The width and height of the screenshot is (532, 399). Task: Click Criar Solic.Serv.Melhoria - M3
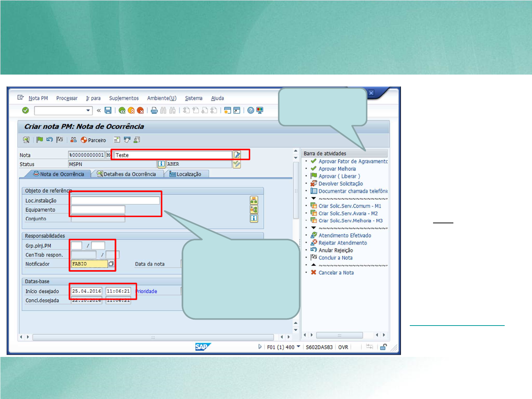pos(350,221)
